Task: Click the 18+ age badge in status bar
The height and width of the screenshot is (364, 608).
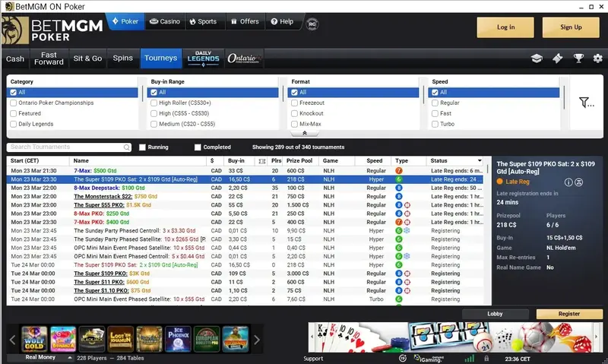Action: click(x=403, y=359)
